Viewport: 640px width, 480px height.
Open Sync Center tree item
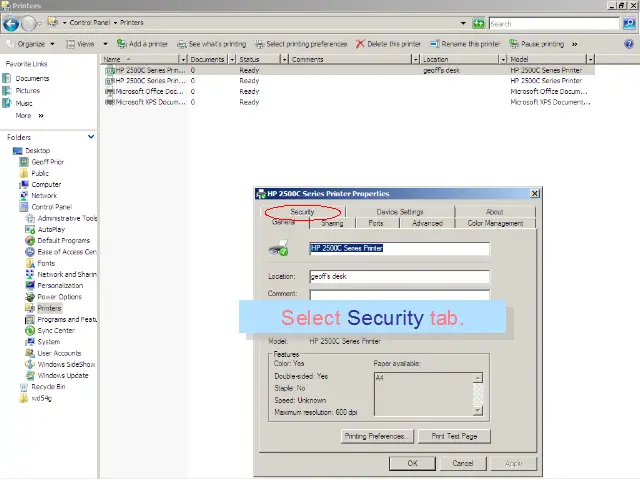coord(56,331)
